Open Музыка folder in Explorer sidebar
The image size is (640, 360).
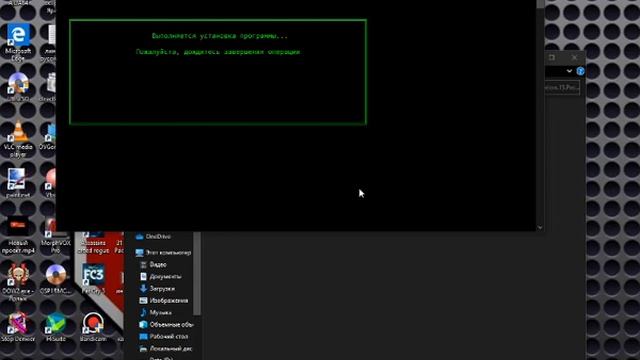pyautogui.click(x=156, y=313)
